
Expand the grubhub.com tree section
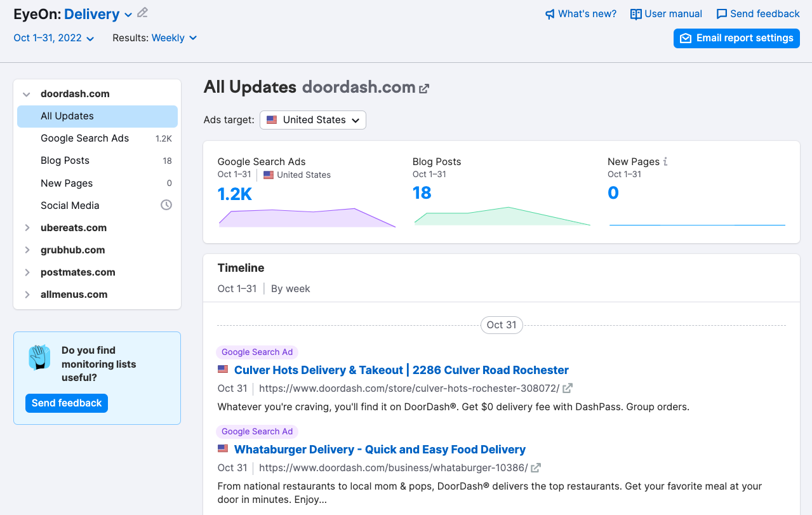coord(27,250)
